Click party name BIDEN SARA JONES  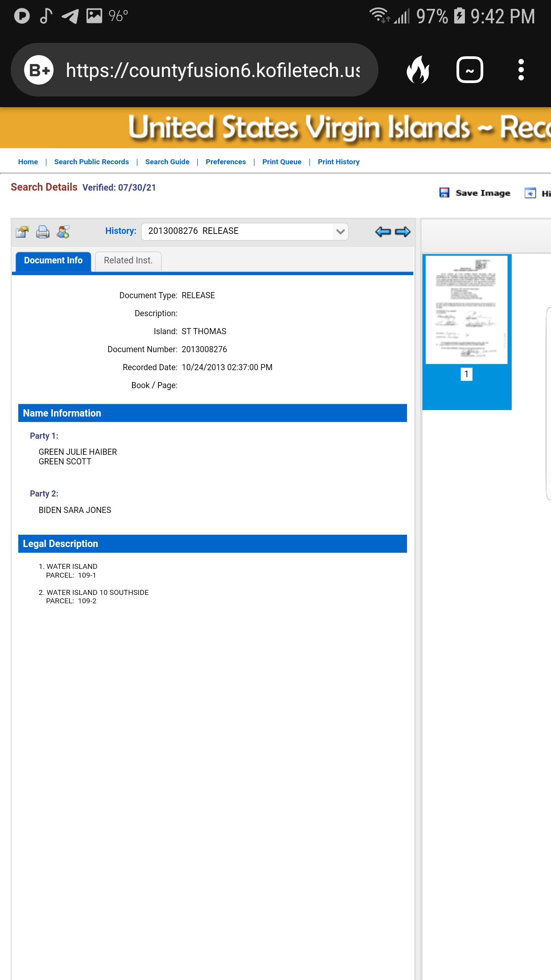coord(75,510)
